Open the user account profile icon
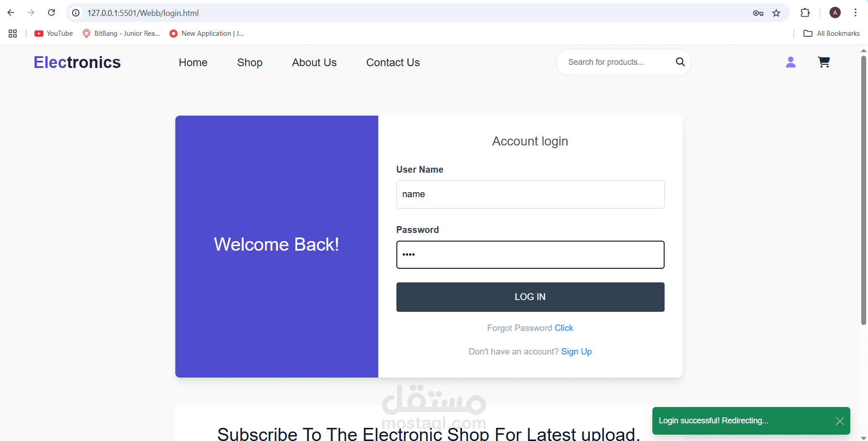 coord(791,62)
